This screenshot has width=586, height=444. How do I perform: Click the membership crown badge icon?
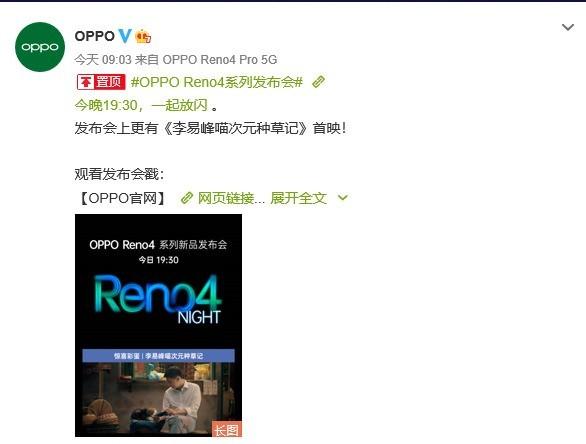(143, 36)
